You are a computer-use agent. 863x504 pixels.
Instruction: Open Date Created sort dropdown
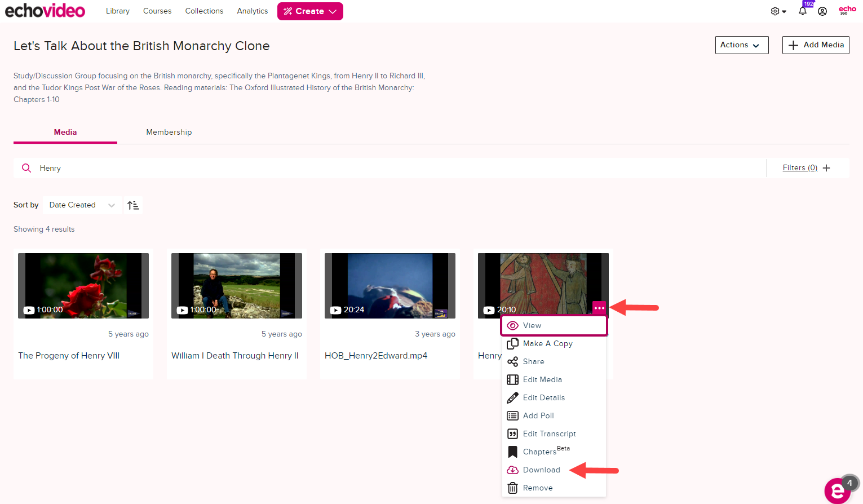(82, 205)
